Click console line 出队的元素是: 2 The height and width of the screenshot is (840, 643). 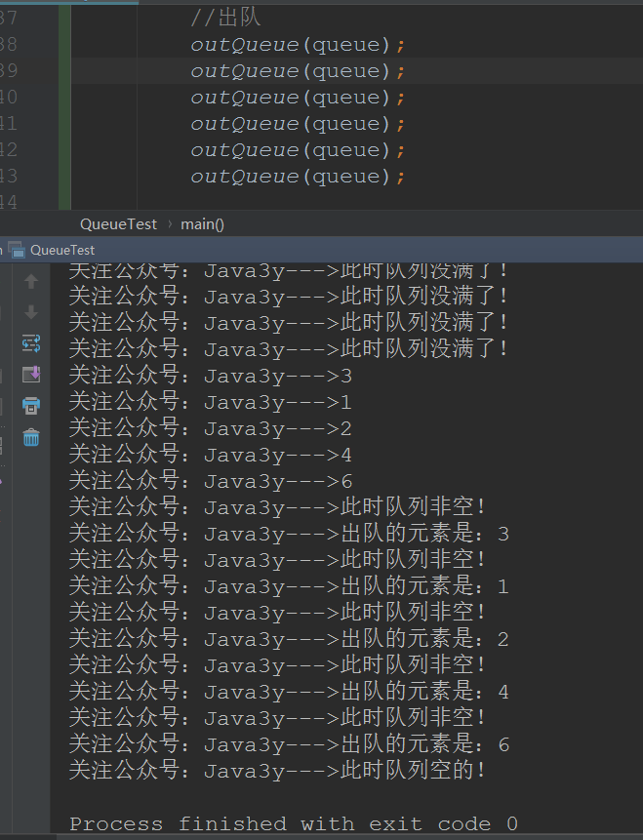(289, 639)
